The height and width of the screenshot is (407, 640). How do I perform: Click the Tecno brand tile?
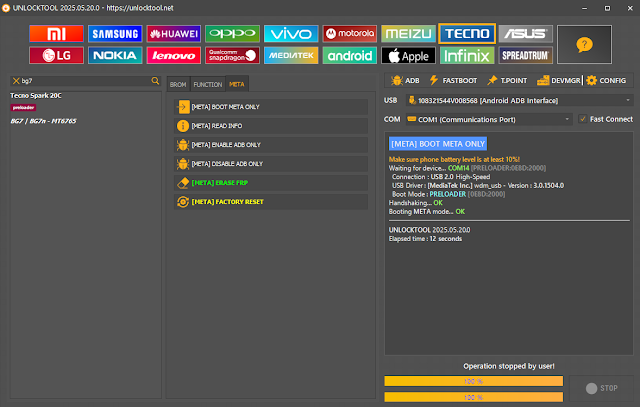coord(467,33)
